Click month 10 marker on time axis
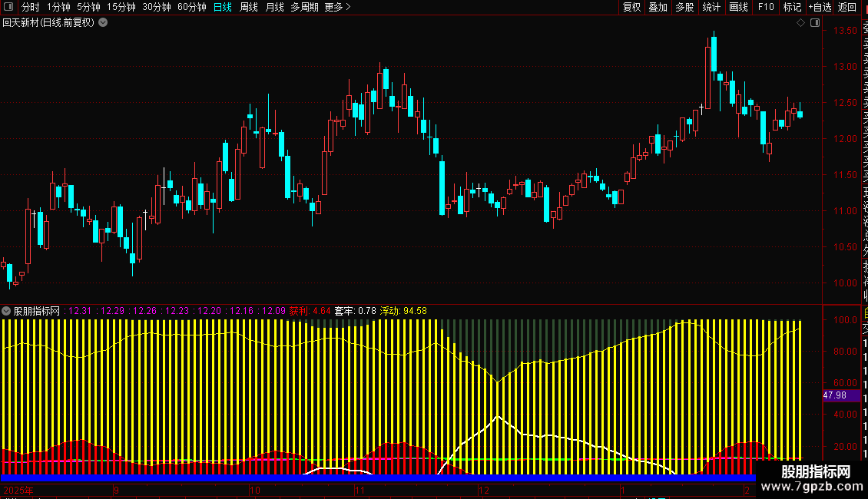The height and width of the screenshot is (499, 868). [255, 490]
